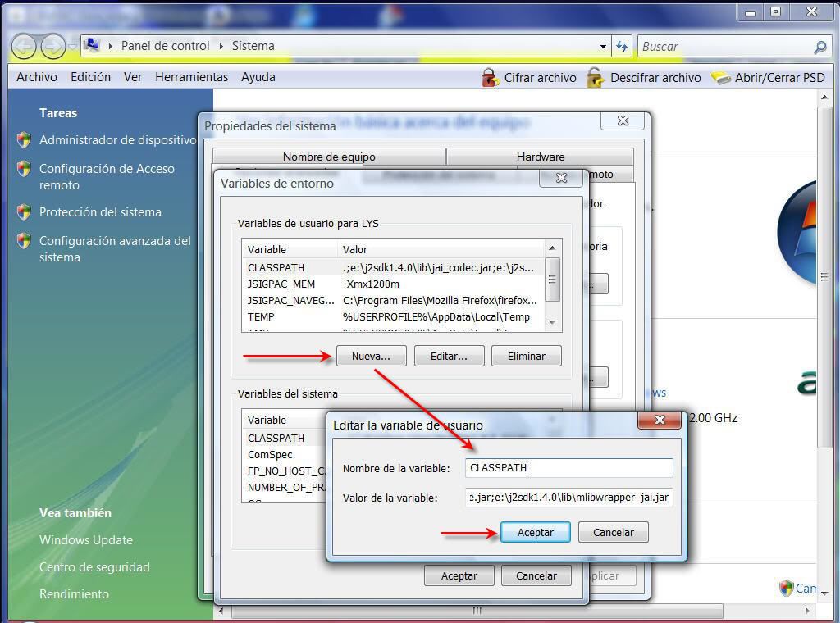The width and height of the screenshot is (840, 623).
Task: Expand the breadcrumb arrow before Sistema
Action: (221, 46)
